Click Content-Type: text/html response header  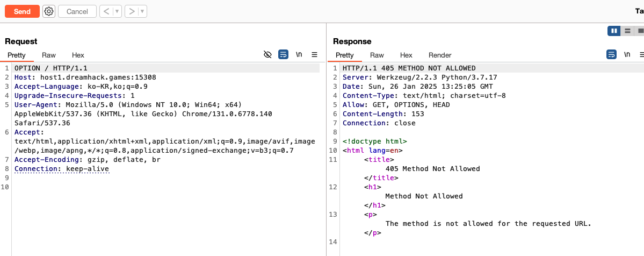coord(424,96)
